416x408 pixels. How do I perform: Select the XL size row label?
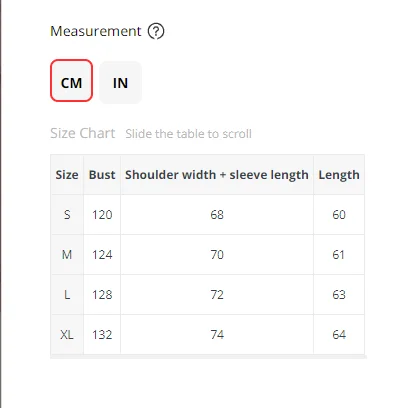click(x=67, y=335)
